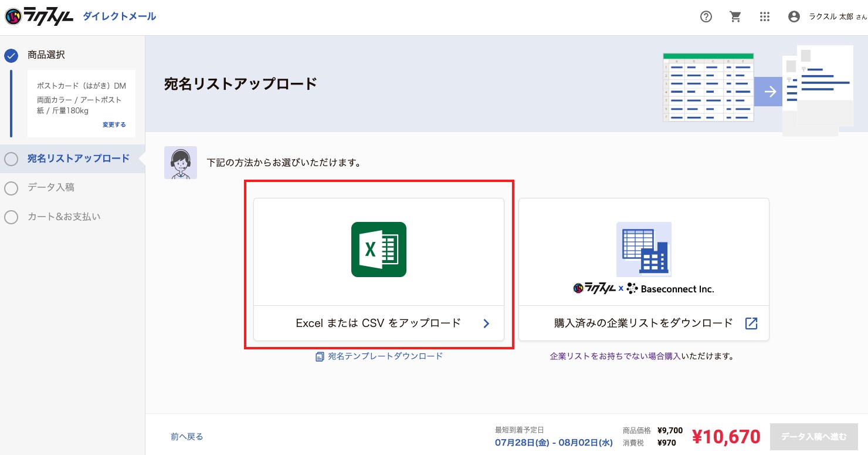Click the ¥10,670 total price
Image resolution: width=868 pixels, height=455 pixels.
pyautogui.click(x=726, y=437)
